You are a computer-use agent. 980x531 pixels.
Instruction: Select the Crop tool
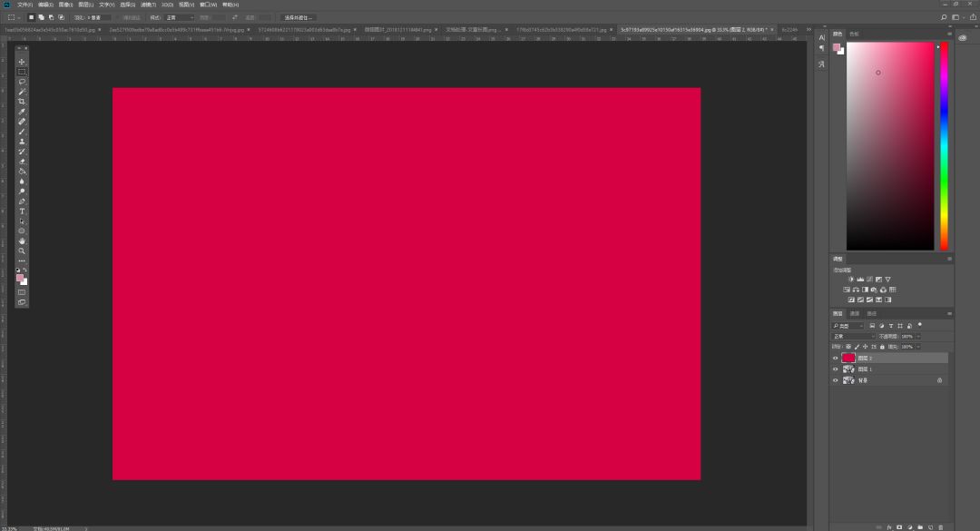pos(22,102)
